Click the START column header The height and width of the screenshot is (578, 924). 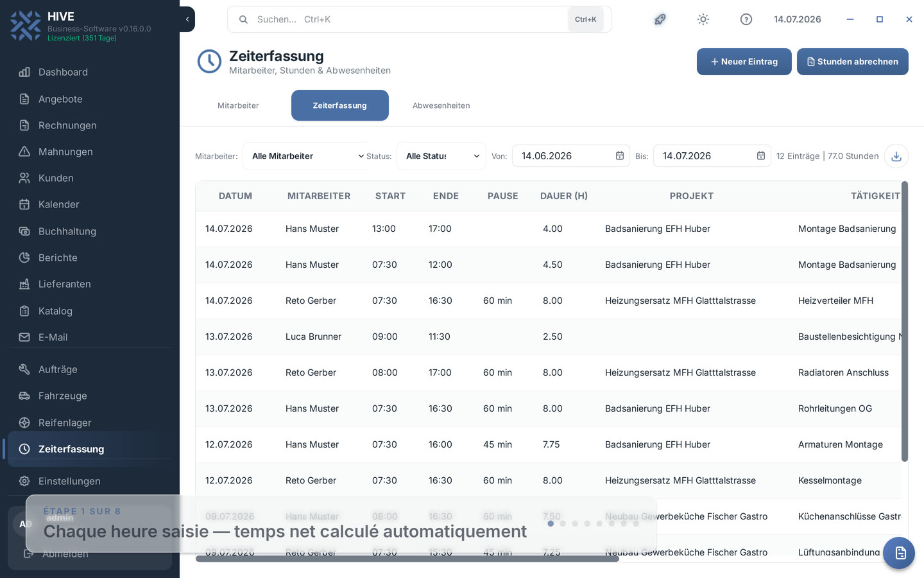pyautogui.click(x=390, y=196)
